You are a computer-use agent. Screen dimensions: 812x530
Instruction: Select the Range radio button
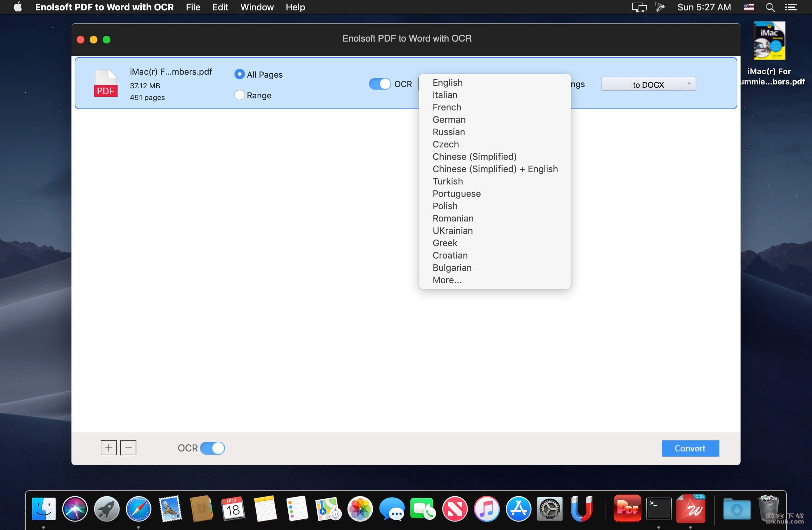(x=239, y=95)
